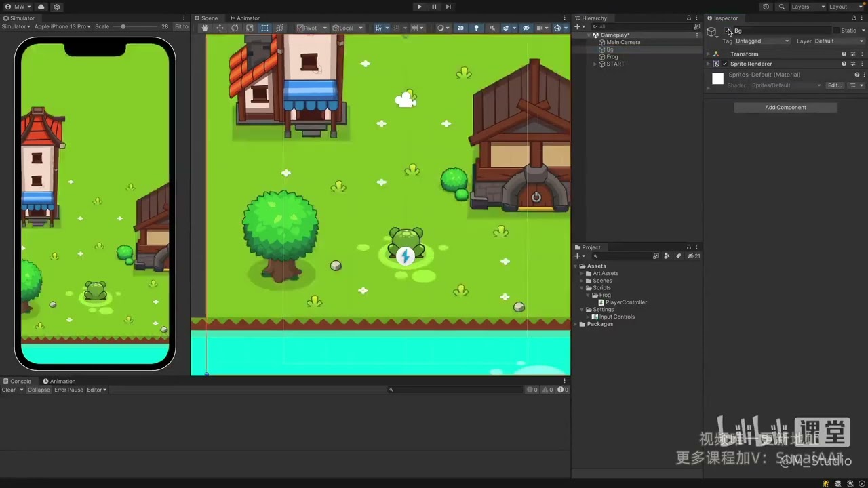Click the material Edit... button

point(835,85)
